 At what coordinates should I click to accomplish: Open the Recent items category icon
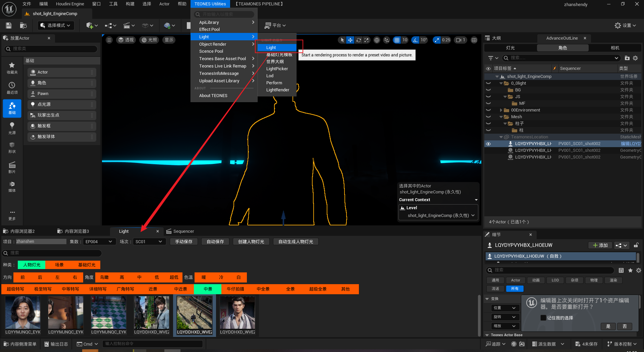(x=12, y=88)
